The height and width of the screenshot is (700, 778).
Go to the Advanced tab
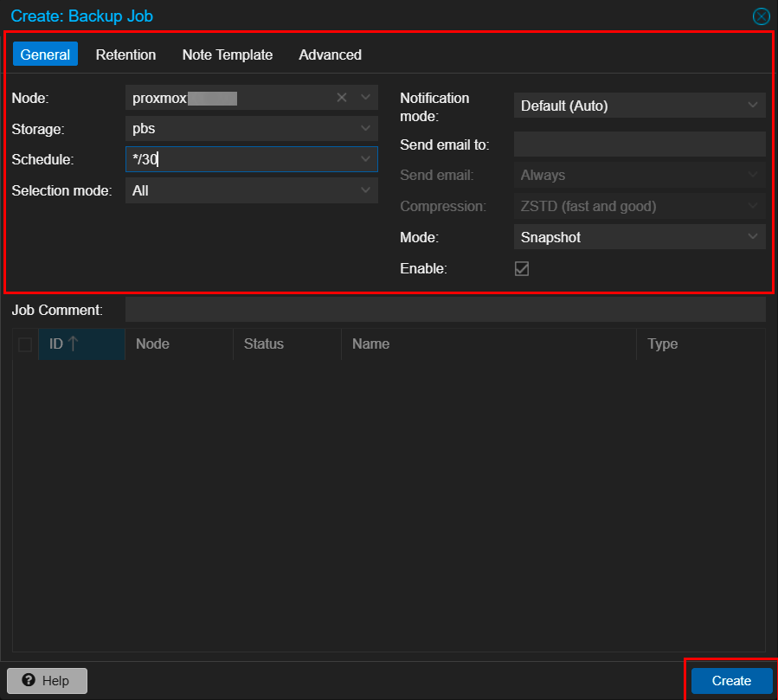click(x=330, y=55)
